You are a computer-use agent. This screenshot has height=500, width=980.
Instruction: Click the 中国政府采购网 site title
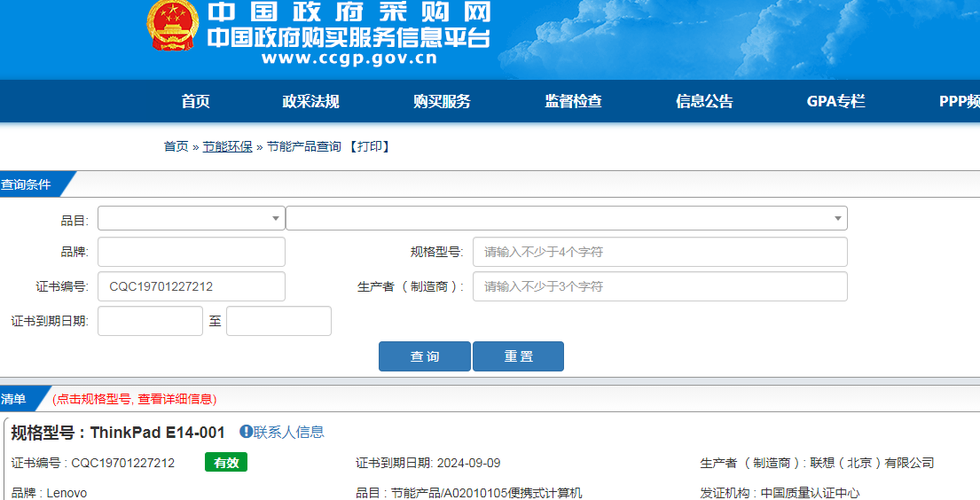coord(349,12)
